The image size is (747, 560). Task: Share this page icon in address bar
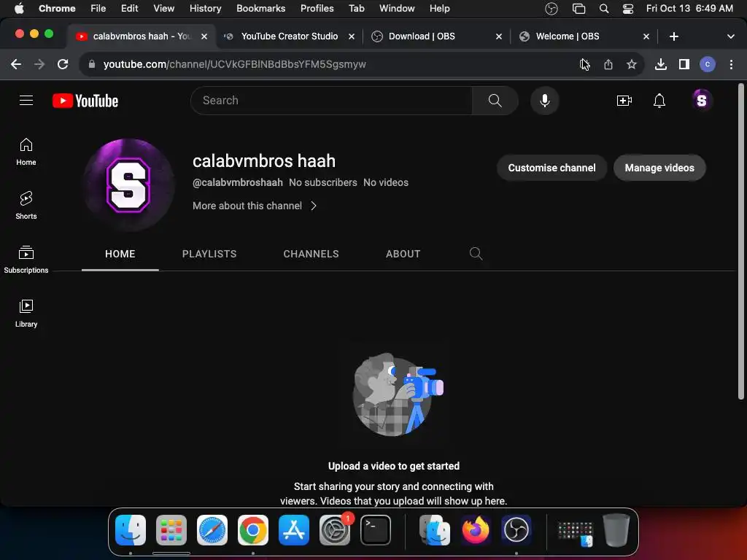pyautogui.click(x=608, y=64)
